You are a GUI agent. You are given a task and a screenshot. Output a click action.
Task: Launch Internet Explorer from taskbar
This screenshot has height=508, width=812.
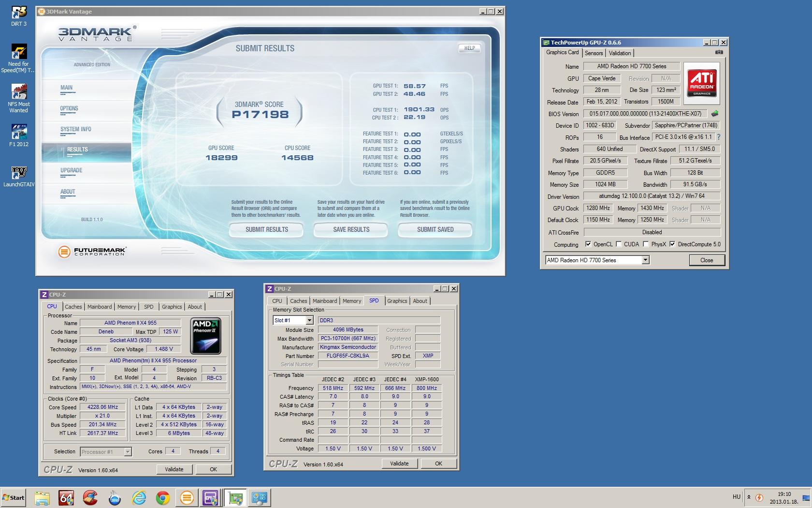click(x=139, y=497)
